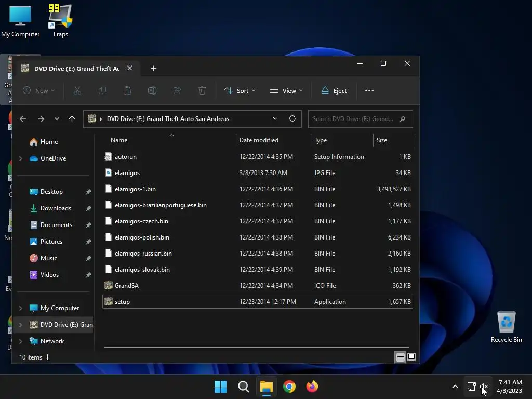Click the Copy icon in toolbar
The height and width of the screenshot is (399, 532).
click(x=102, y=90)
